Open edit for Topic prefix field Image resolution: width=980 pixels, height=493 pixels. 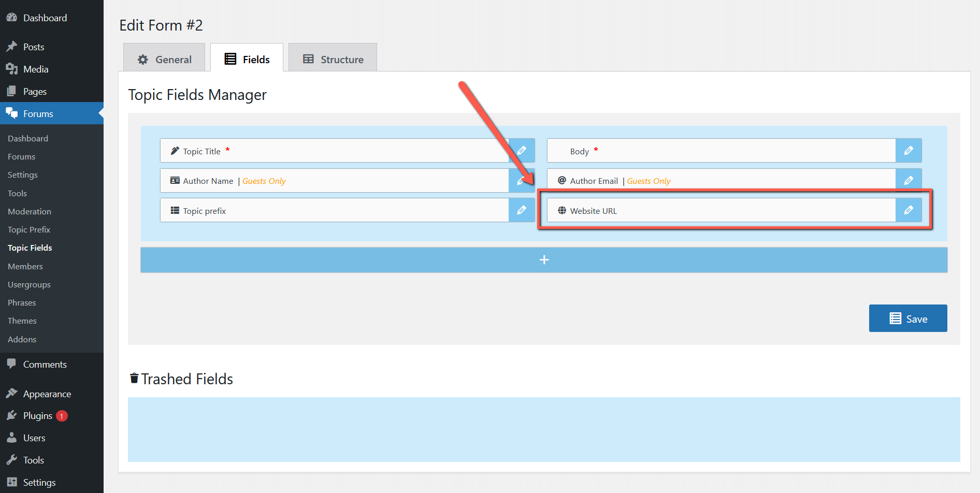[522, 210]
